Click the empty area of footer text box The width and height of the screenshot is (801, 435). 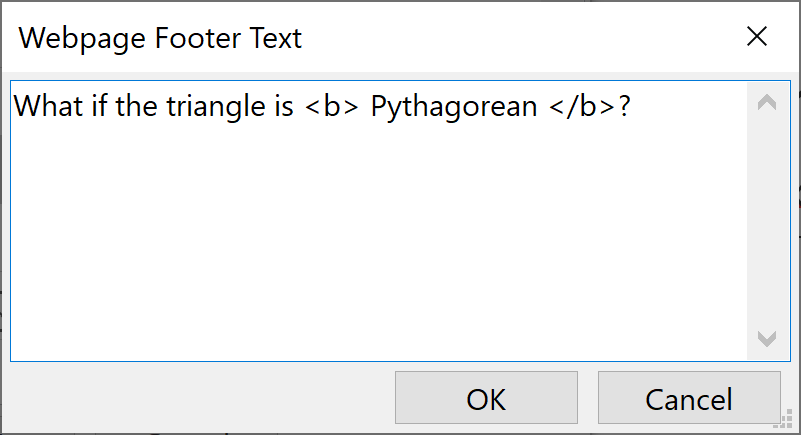(x=380, y=240)
